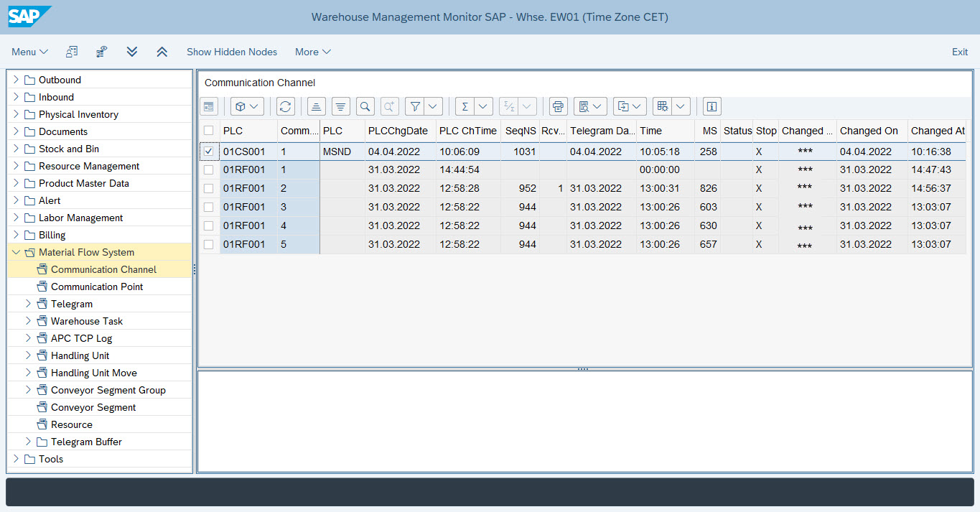Select the Communication Channel node
Image resolution: width=980 pixels, height=512 pixels.
click(103, 269)
